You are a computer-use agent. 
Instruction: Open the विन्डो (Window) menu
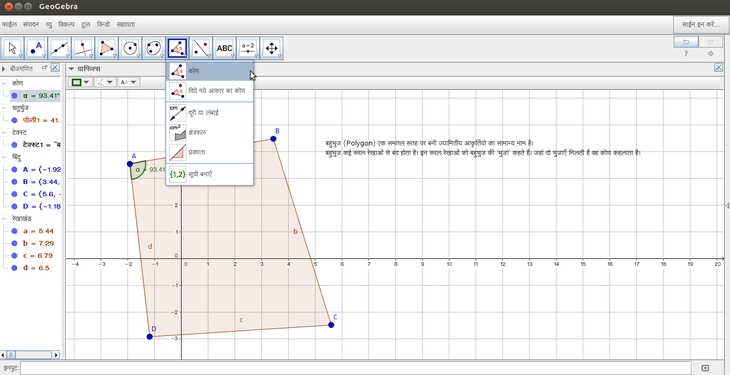[x=103, y=24]
